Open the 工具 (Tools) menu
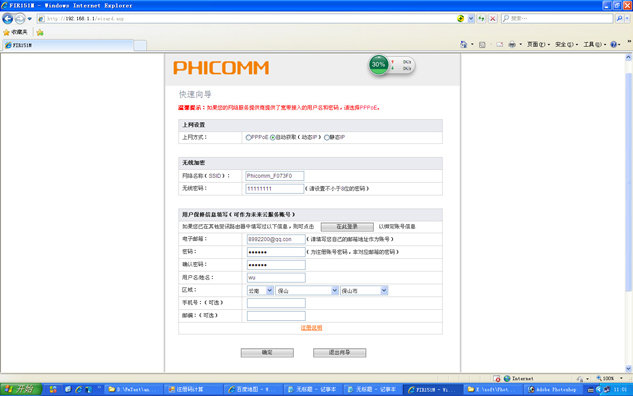Image resolution: width=633 pixels, height=396 pixels. (594, 44)
